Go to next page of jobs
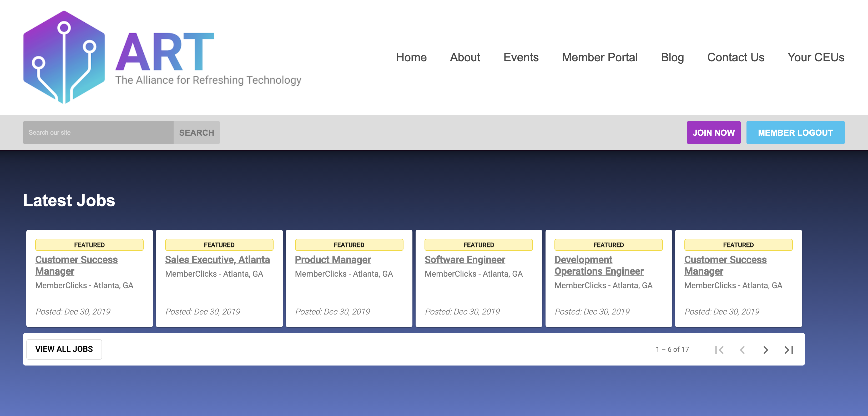 (766, 350)
